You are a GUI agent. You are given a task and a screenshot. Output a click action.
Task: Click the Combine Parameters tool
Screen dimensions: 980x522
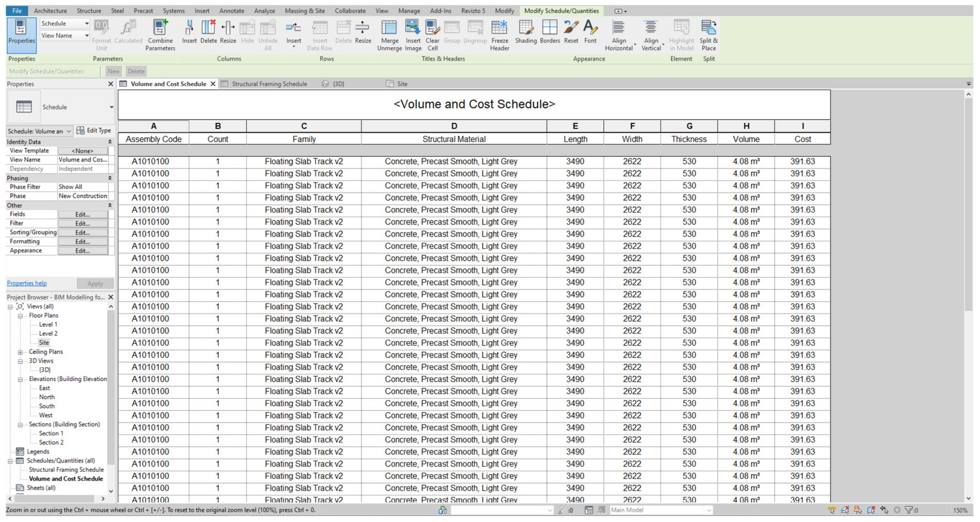pyautogui.click(x=160, y=35)
